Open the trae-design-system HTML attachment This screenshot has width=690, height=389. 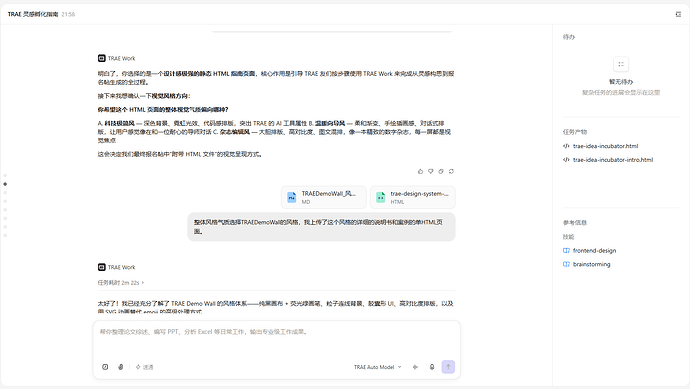pos(413,197)
